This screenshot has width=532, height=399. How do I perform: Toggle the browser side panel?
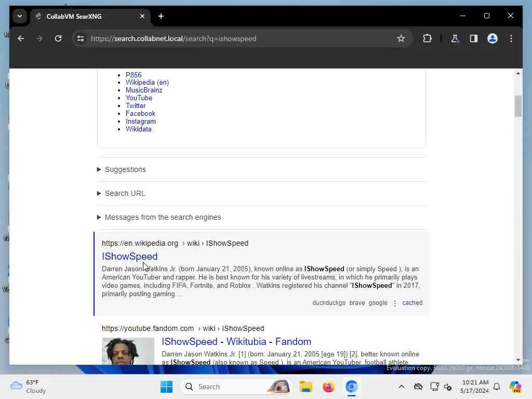click(474, 38)
